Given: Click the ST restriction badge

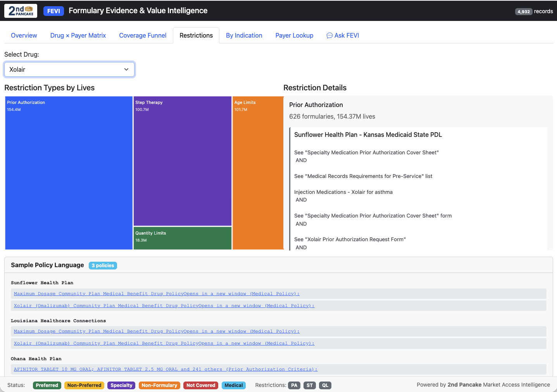Looking at the screenshot, I should tap(309, 385).
